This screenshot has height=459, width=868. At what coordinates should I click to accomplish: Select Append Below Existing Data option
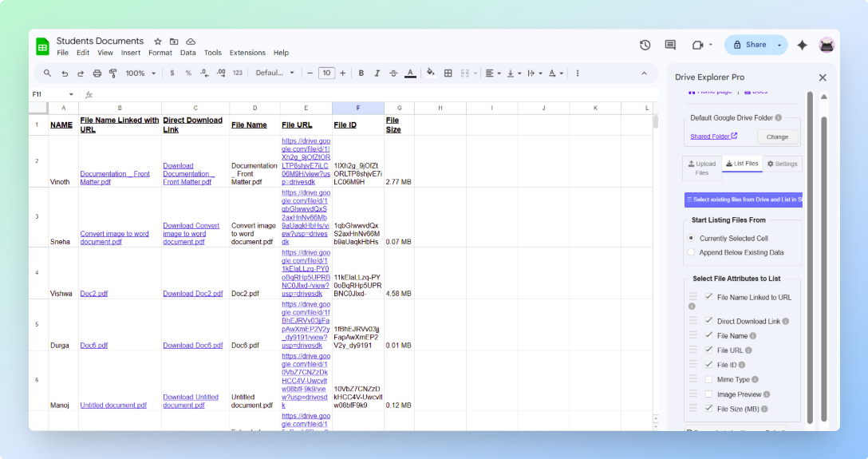(691, 252)
